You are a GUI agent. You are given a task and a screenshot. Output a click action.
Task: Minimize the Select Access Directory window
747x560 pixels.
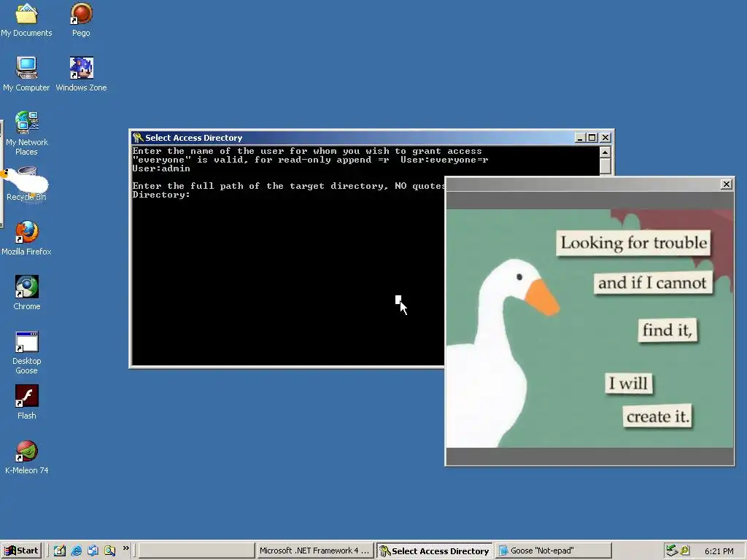(580, 138)
